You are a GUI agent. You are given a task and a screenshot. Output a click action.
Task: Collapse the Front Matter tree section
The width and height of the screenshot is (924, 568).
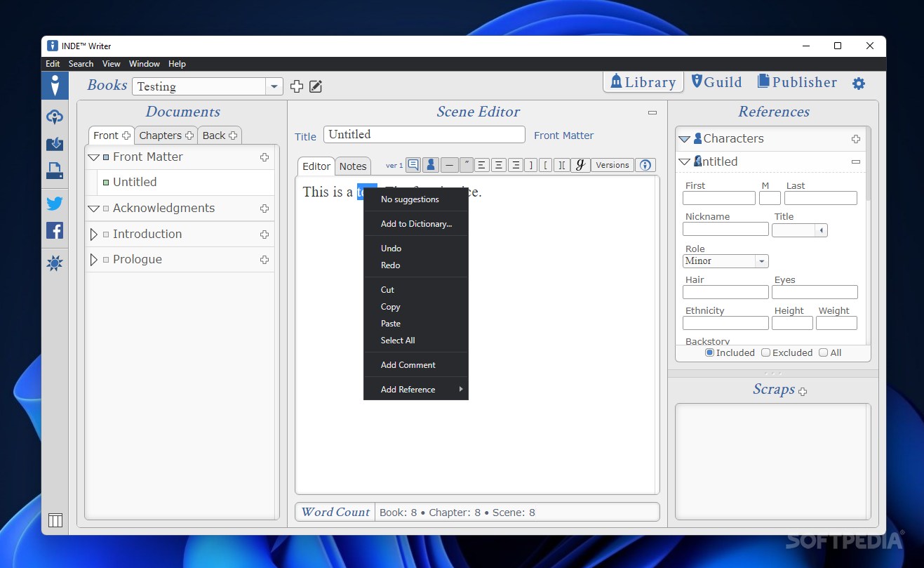[94, 157]
